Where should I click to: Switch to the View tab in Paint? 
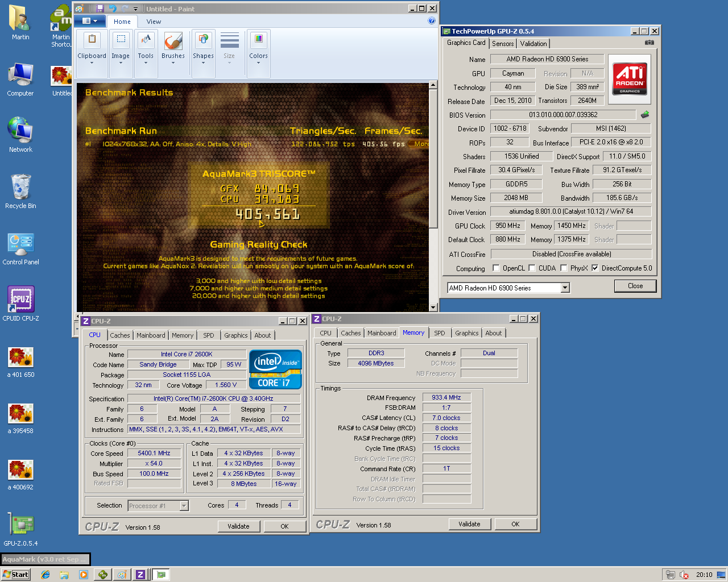[154, 22]
